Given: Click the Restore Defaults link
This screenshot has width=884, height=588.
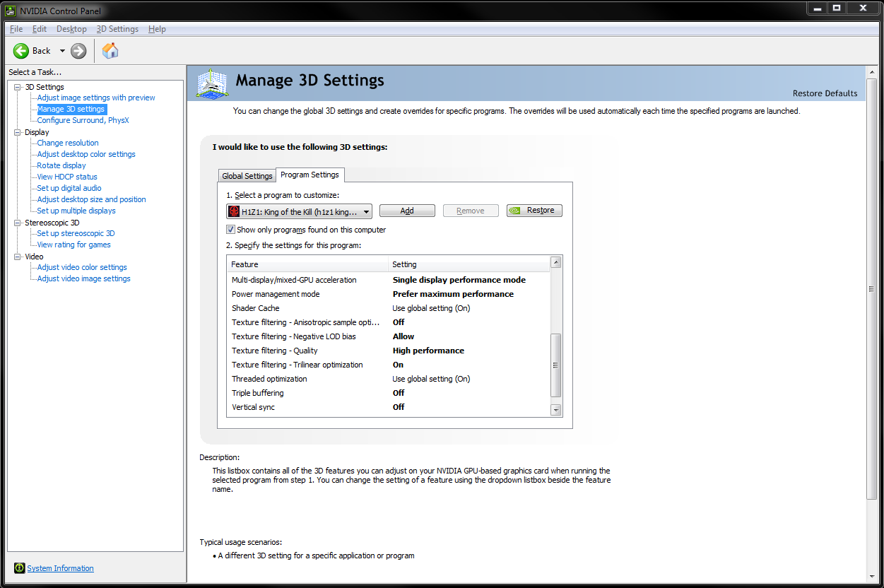Looking at the screenshot, I should pos(825,93).
